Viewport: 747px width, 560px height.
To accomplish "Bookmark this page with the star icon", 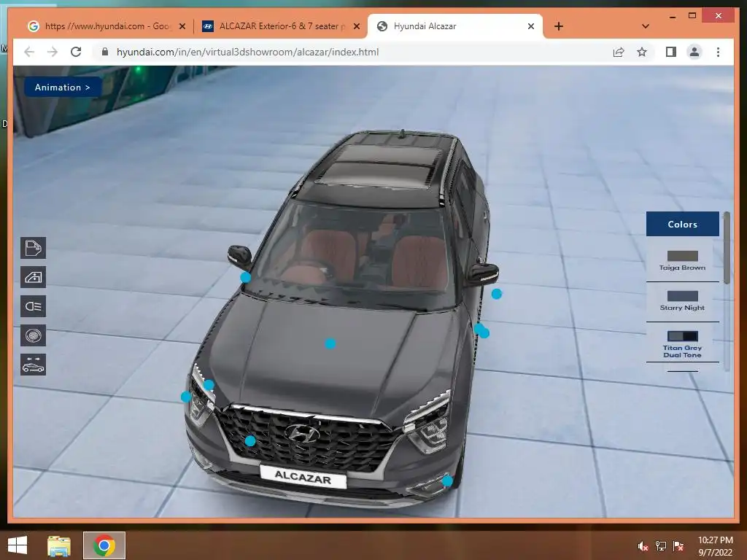I will [x=642, y=52].
